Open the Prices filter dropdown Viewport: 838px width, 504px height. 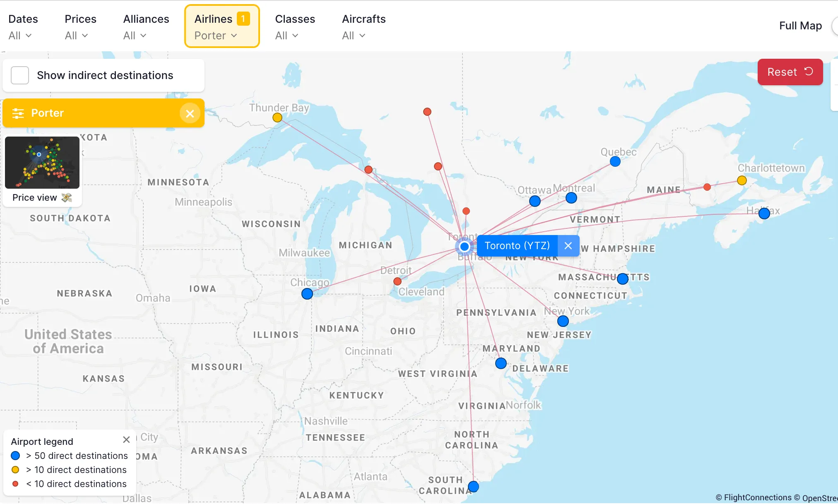[x=80, y=27]
